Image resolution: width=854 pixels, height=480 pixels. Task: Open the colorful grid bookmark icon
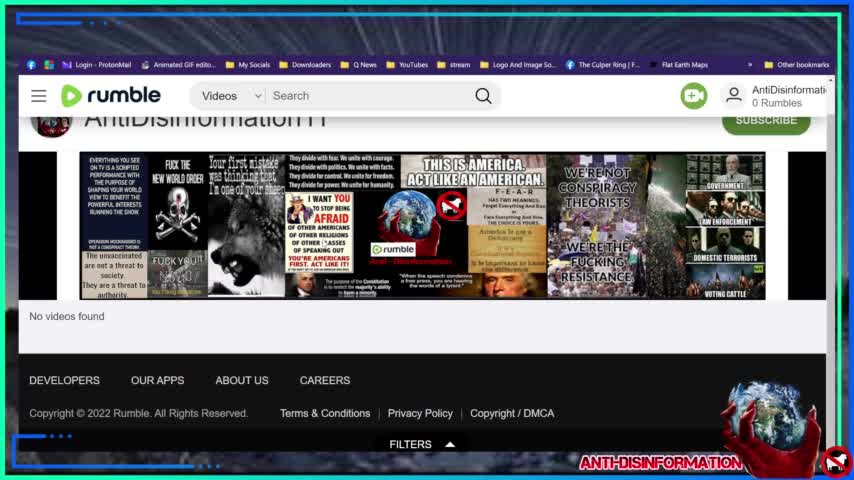click(x=49, y=65)
